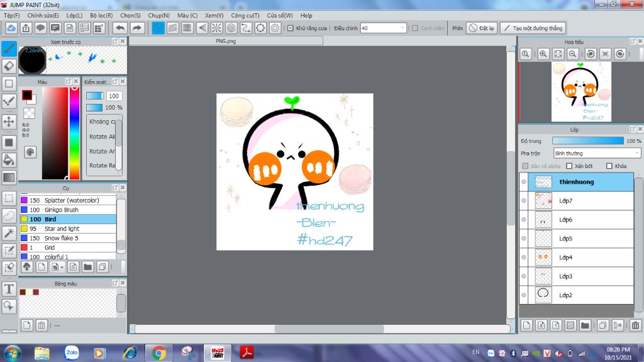Open the Bộ lọc(R) menu

tap(101, 15)
